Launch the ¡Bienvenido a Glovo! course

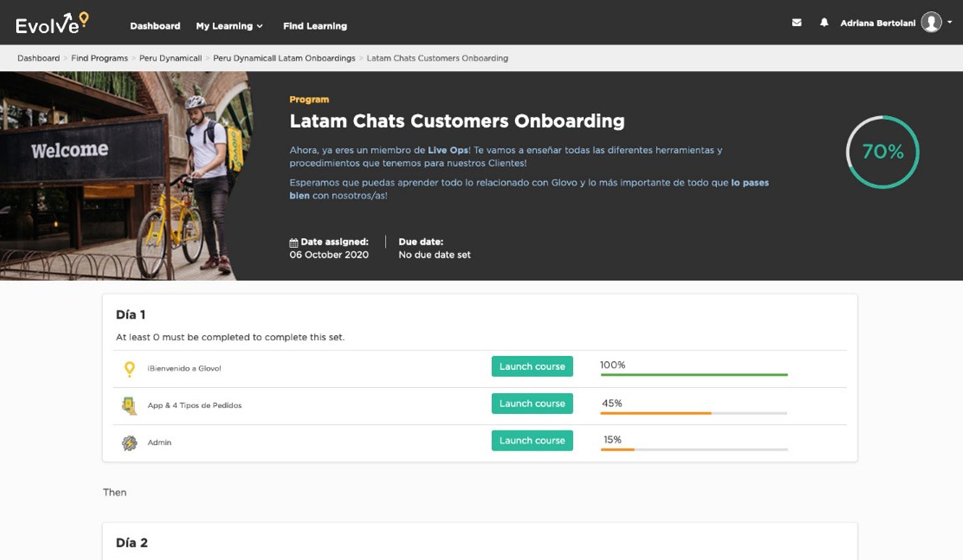click(x=532, y=366)
